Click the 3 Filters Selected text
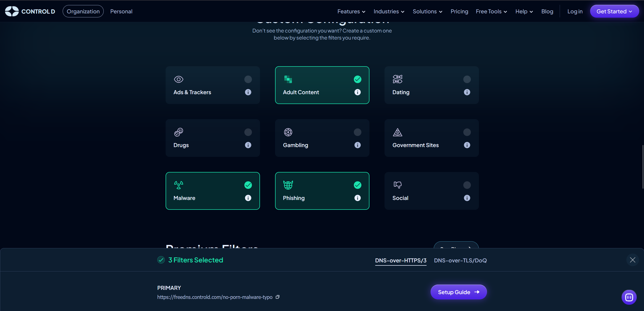Viewport: 644px width, 311px height. coord(196,260)
